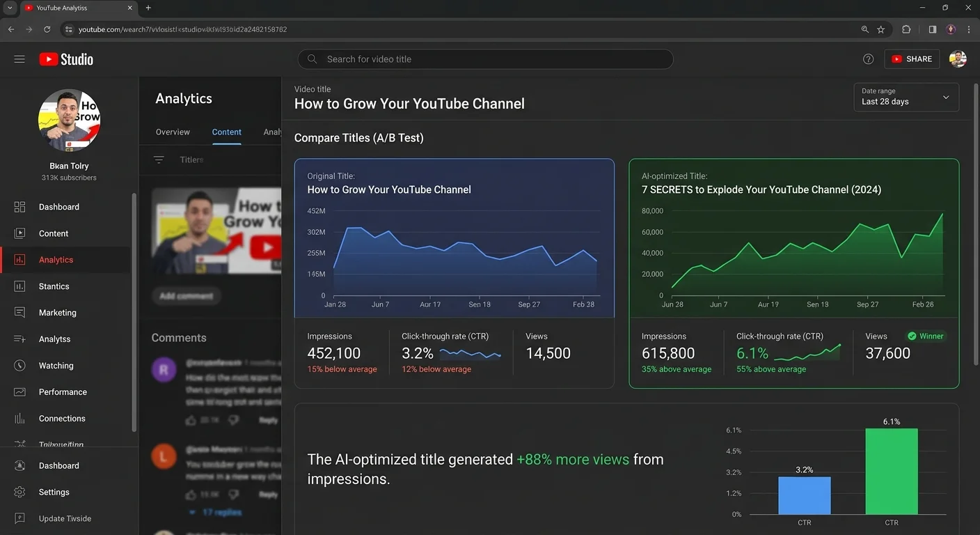The width and height of the screenshot is (980, 535).
Task: Switch to the Overview tab
Action: pyautogui.click(x=173, y=132)
